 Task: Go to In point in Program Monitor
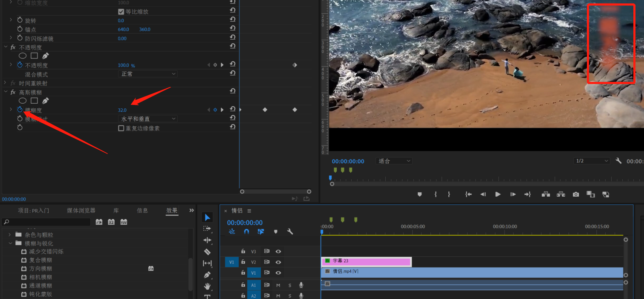468,194
